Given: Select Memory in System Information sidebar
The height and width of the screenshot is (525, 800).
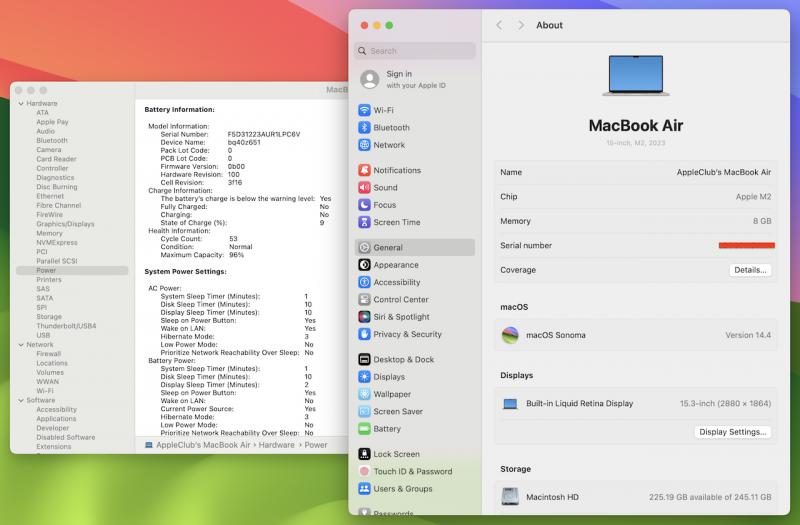Looking at the screenshot, I should pos(49,233).
